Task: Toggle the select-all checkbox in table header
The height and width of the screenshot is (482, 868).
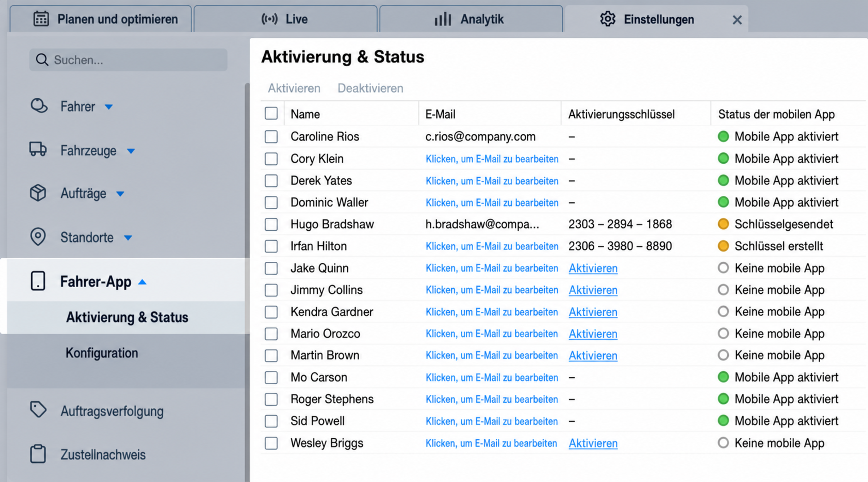Action: pos(271,113)
